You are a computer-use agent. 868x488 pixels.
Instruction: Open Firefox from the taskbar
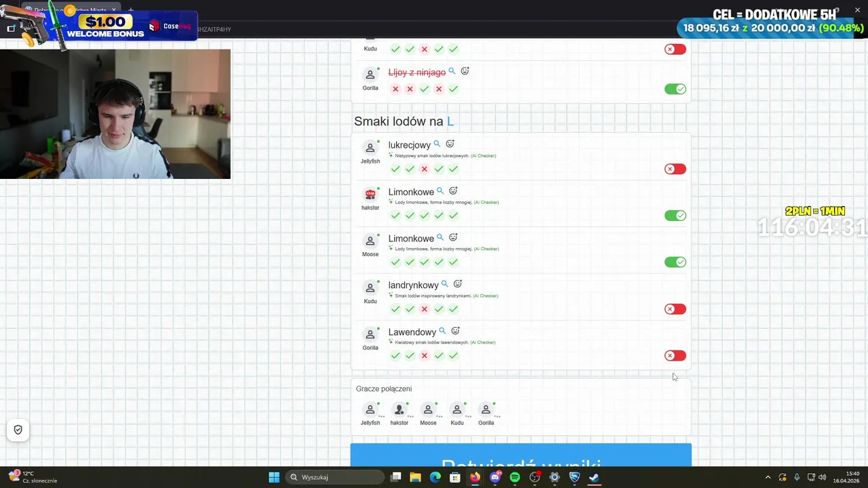475,477
